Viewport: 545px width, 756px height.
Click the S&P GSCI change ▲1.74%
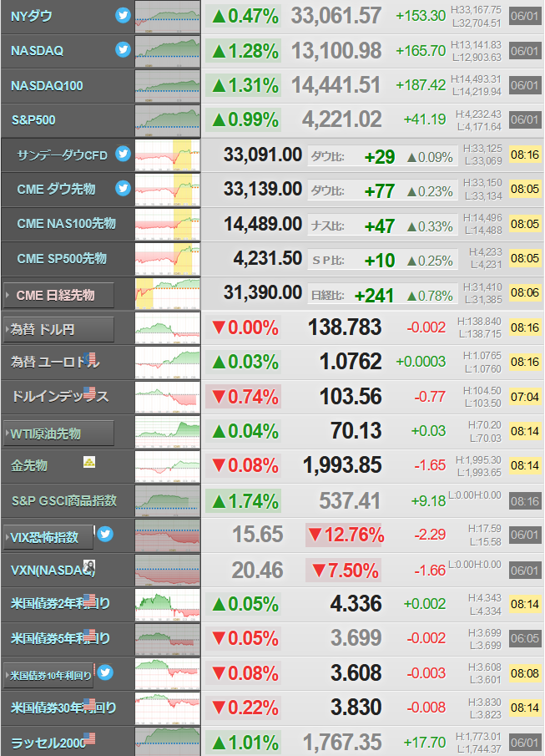click(244, 501)
